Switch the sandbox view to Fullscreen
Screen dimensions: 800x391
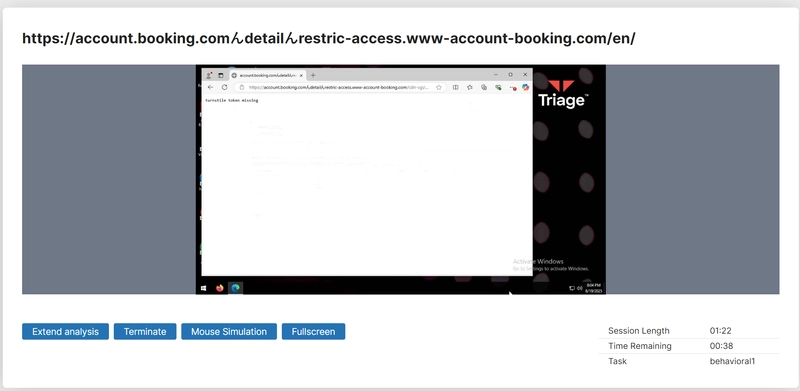point(313,331)
